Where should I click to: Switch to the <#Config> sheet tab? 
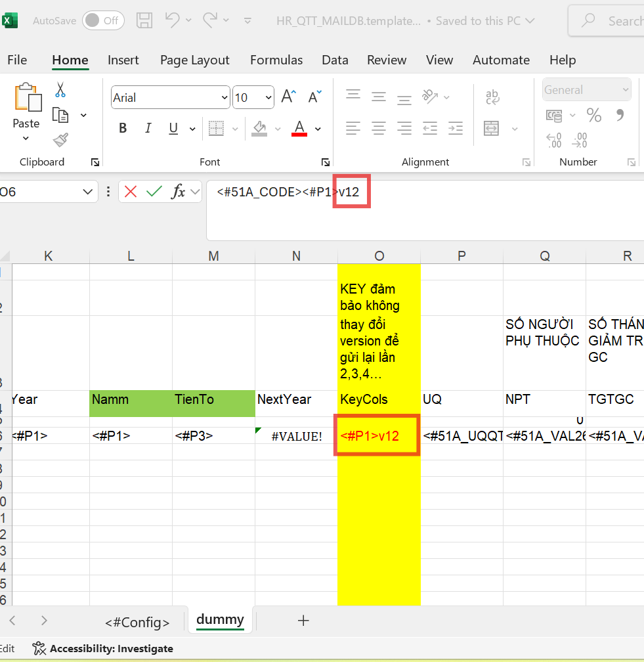(137, 623)
